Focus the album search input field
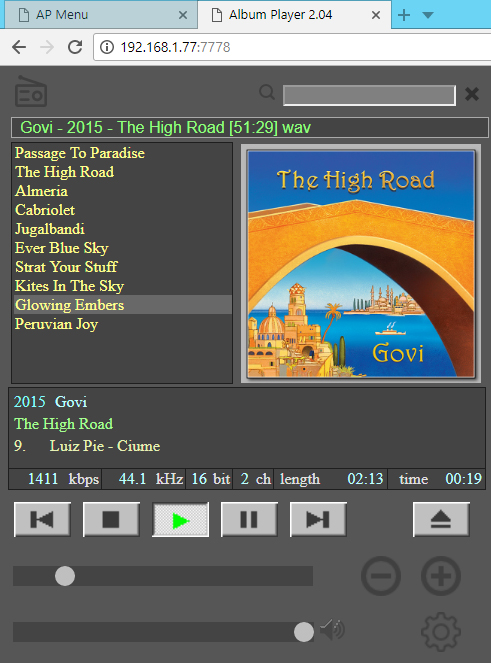The width and height of the screenshot is (491, 663). [x=369, y=95]
